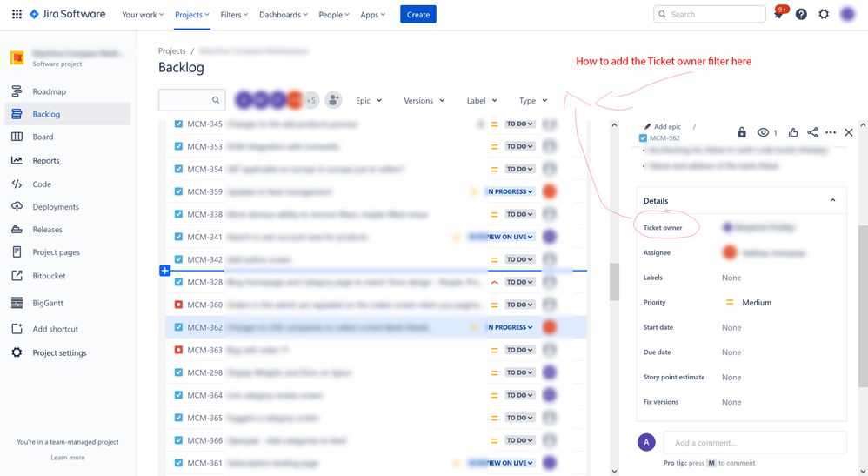This screenshot has width=868, height=476.
Task: Click the thumbs up vote icon
Action: 793,132
